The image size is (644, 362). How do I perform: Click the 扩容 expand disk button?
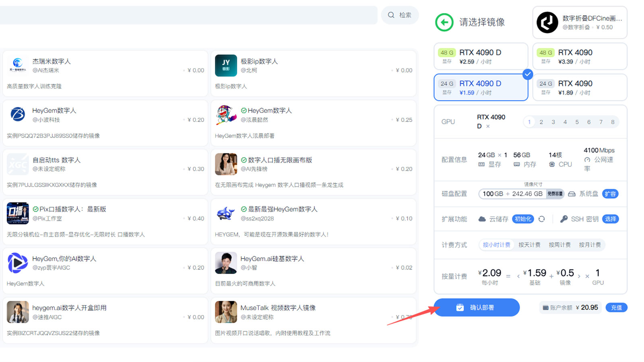point(610,194)
